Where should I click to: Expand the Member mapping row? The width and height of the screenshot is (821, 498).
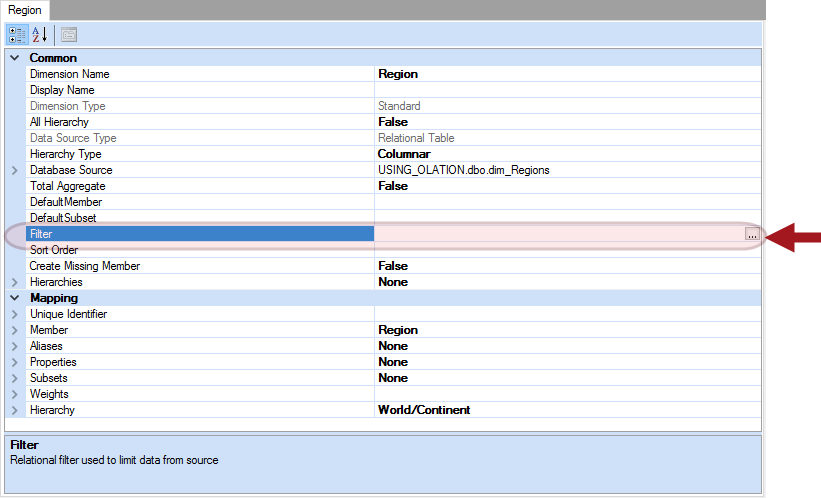coord(14,330)
